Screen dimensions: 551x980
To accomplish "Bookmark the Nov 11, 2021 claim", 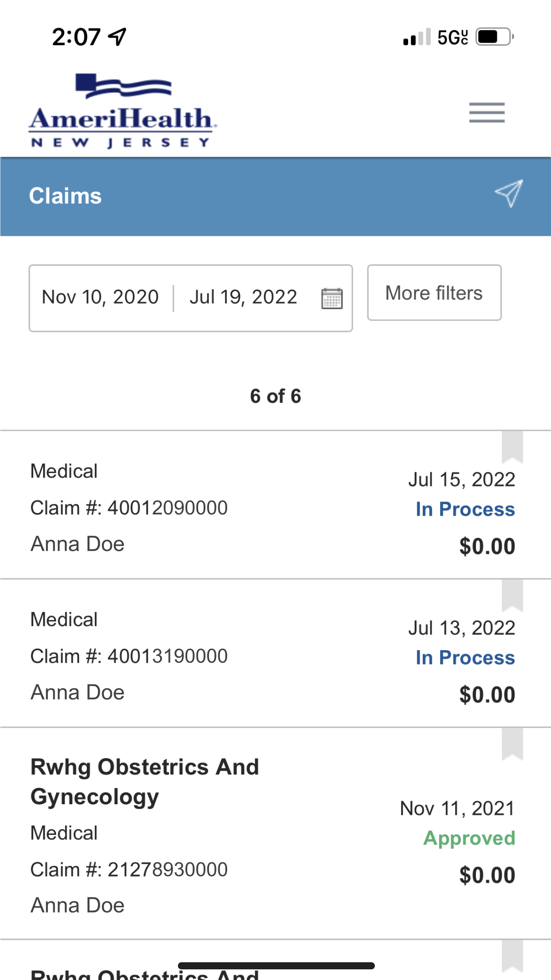I will coord(512,743).
